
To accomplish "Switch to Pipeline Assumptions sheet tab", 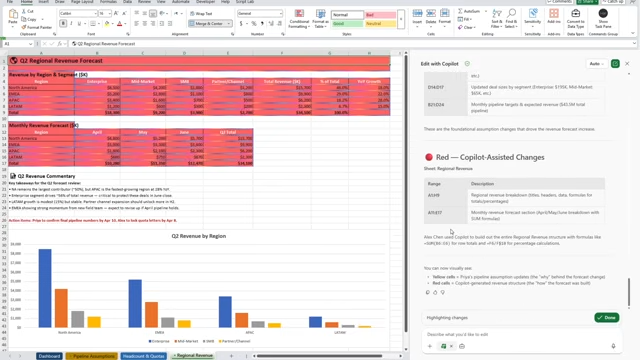I will pos(92,356).
